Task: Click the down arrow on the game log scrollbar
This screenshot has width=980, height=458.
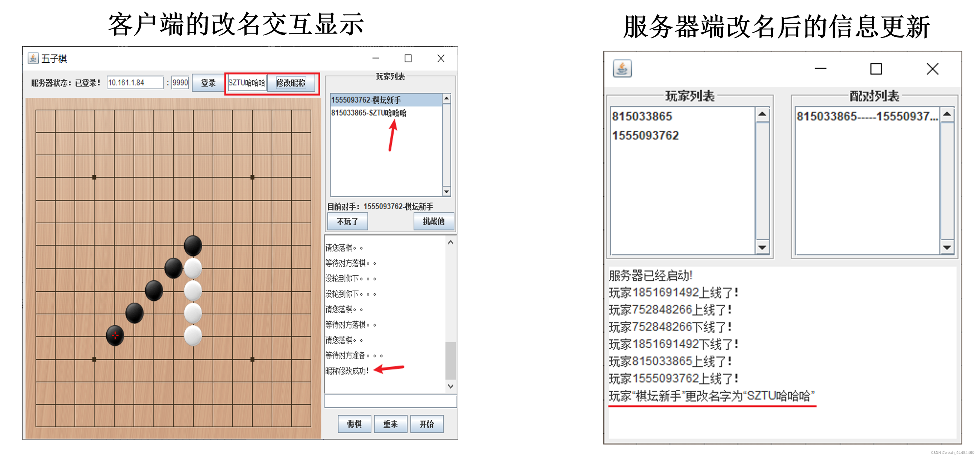Action: pyautogui.click(x=450, y=387)
